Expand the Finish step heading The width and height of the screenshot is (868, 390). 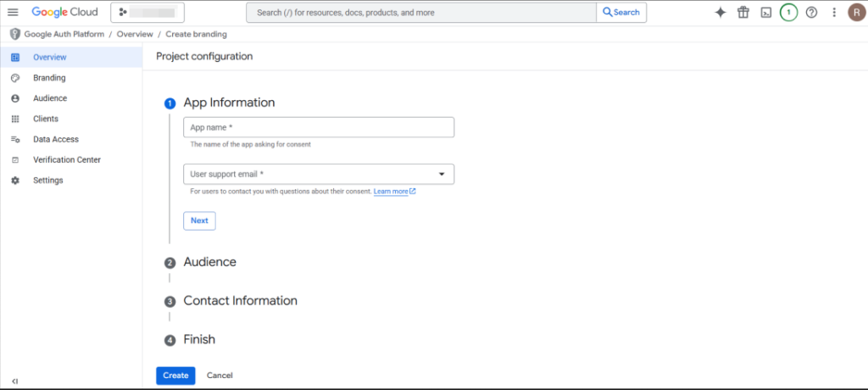tap(199, 340)
